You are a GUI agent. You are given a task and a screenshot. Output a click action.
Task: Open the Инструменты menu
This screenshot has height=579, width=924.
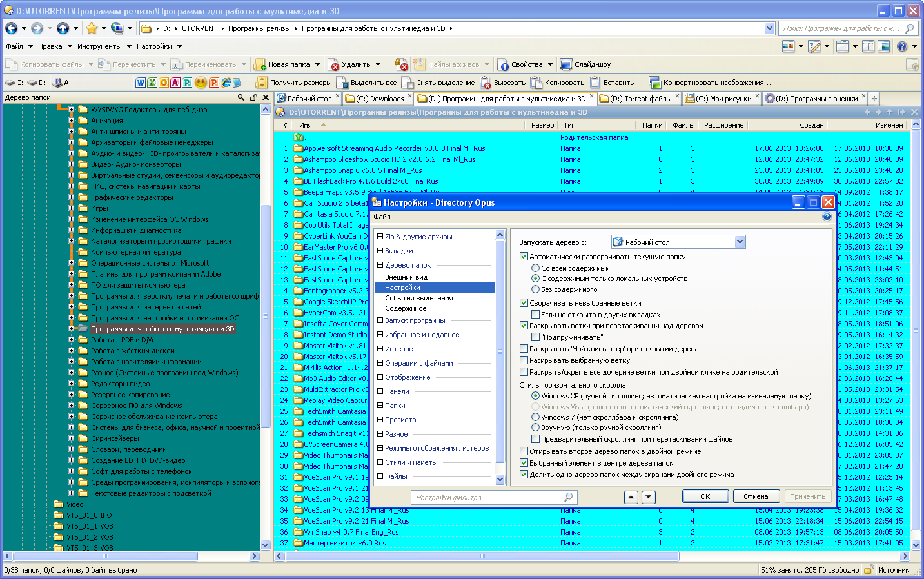tap(99, 46)
